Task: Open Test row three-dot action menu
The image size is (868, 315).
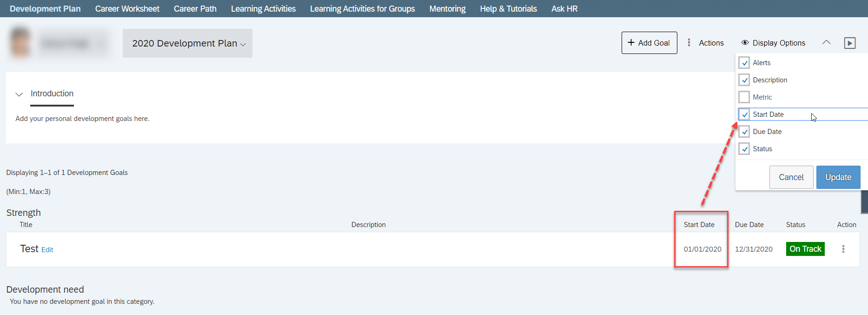Action: click(x=843, y=249)
